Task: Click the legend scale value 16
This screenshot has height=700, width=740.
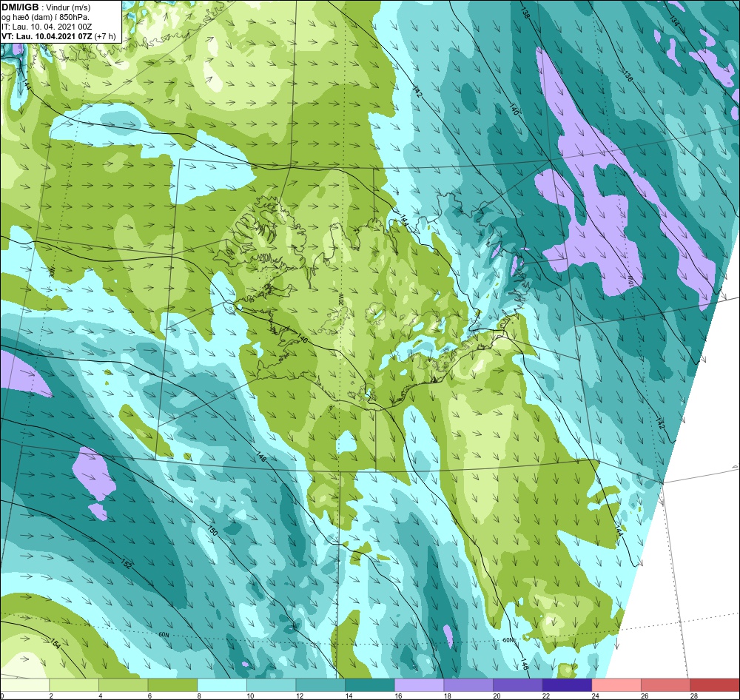Action: point(398,696)
